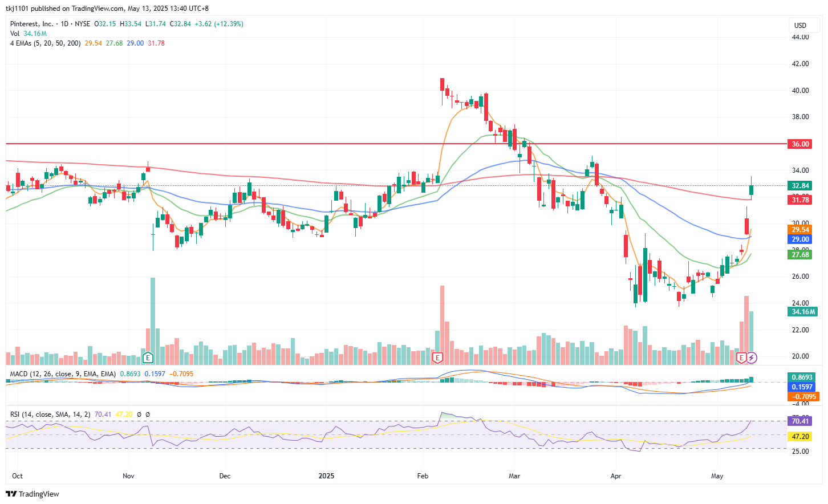This screenshot has width=828, height=504.
Task: Click the 34.00 price scale label
Action: [x=800, y=170]
